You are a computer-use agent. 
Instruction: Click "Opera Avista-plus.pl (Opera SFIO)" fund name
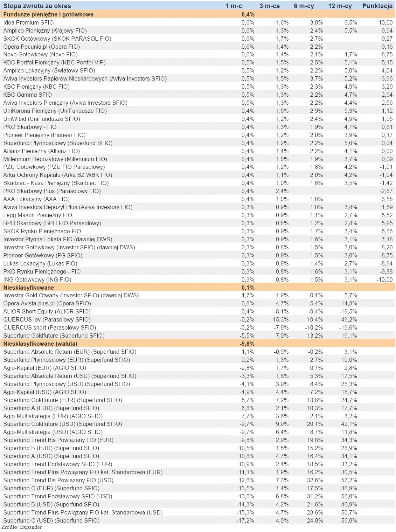(47, 303)
